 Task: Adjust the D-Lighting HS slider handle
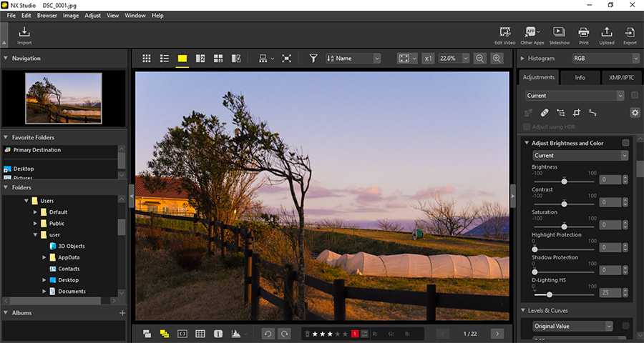549,294
